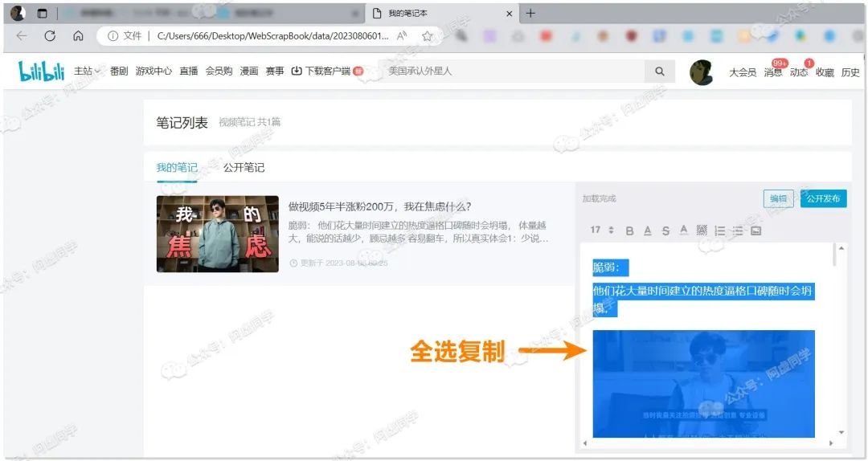Open 历史 watch history
The height and width of the screenshot is (461, 868).
[850, 72]
